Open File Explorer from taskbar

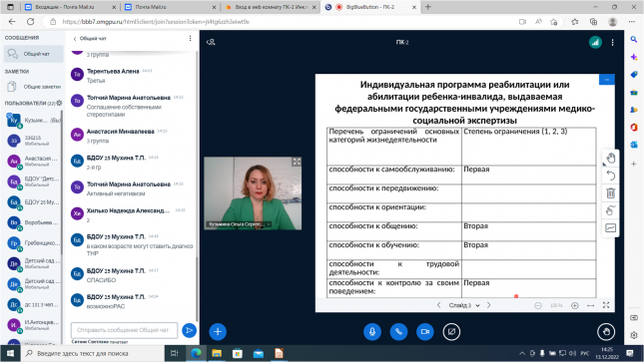(217, 353)
